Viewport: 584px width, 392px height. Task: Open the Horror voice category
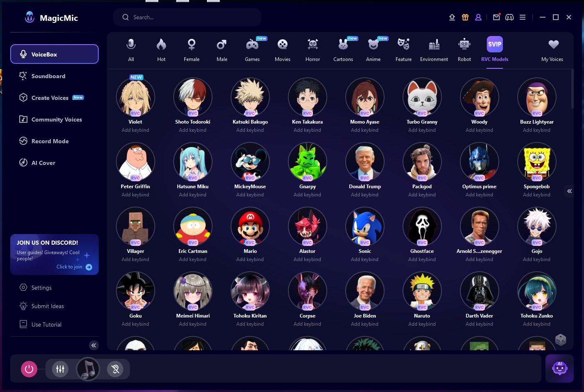click(x=313, y=50)
